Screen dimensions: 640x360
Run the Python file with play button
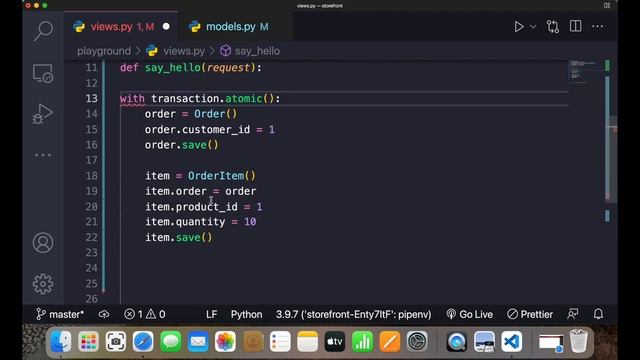pyautogui.click(x=518, y=27)
